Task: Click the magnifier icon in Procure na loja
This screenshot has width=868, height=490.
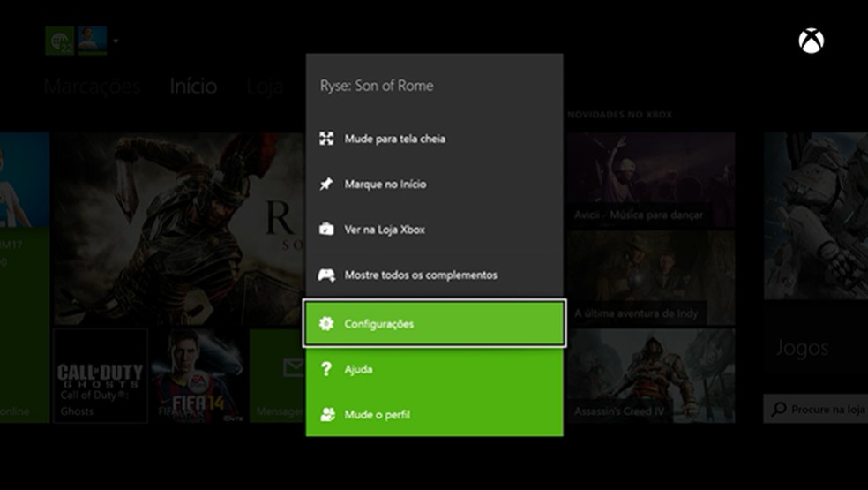Action: 779,409
